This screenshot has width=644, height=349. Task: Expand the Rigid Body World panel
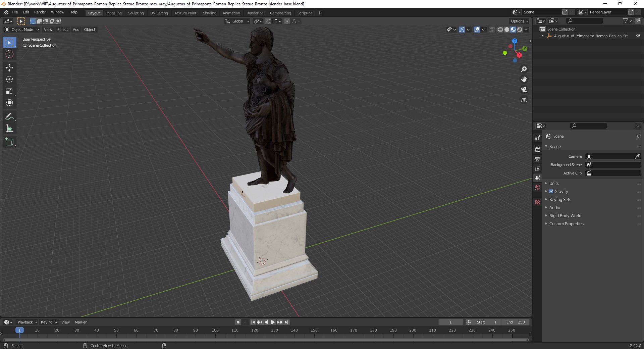pyautogui.click(x=565, y=216)
